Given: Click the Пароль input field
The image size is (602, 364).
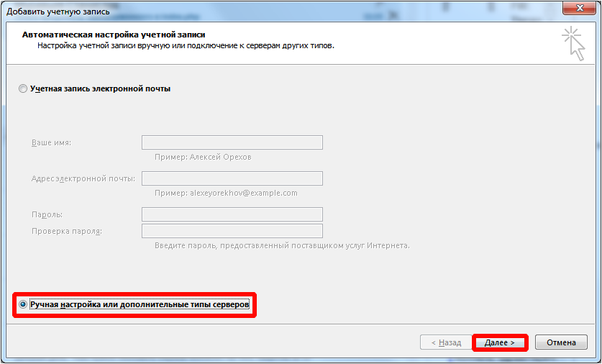Looking at the screenshot, I should (x=232, y=214).
